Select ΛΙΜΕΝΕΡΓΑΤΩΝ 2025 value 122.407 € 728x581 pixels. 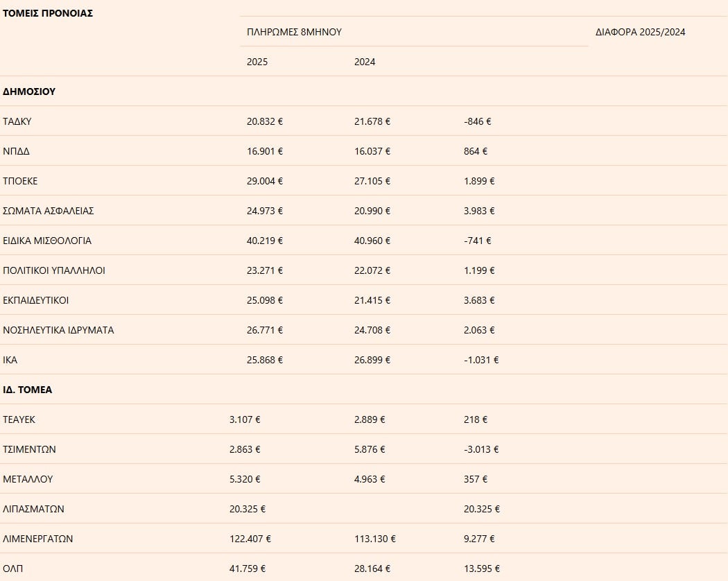(250, 539)
